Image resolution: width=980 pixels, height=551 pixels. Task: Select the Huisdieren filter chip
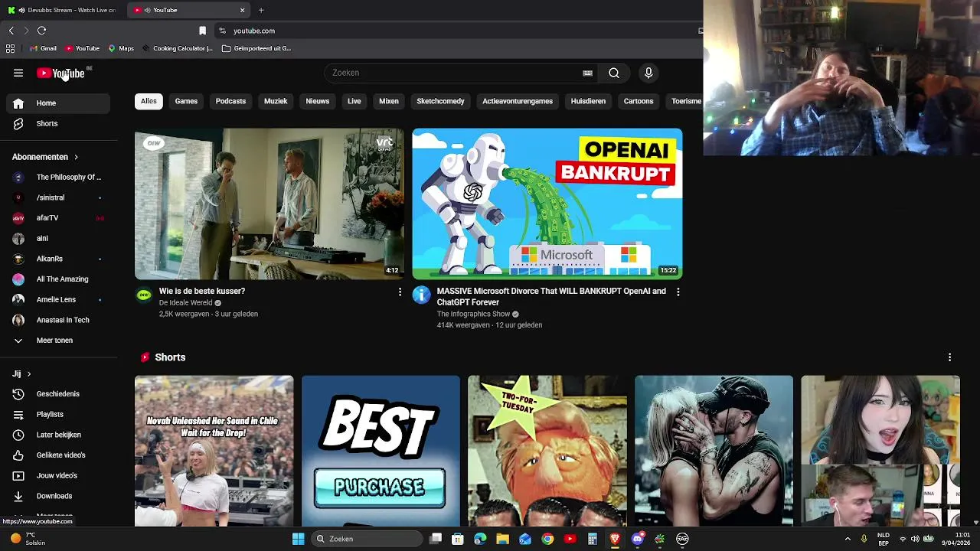point(588,101)
